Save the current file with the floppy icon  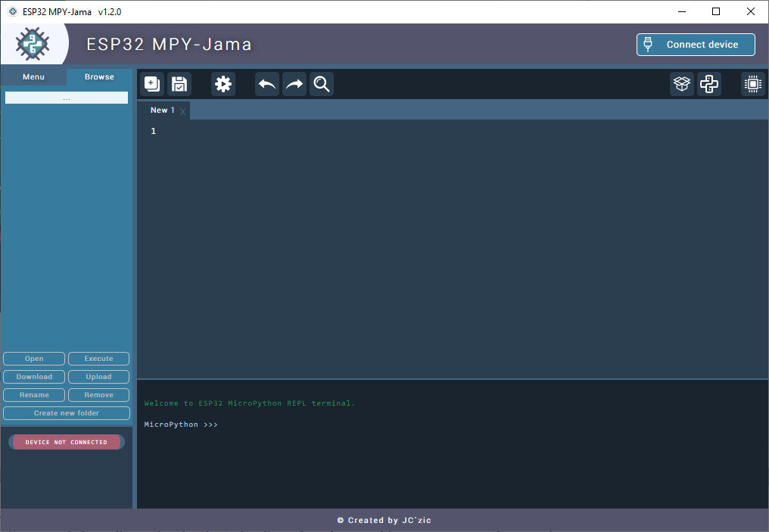(179, 84)
